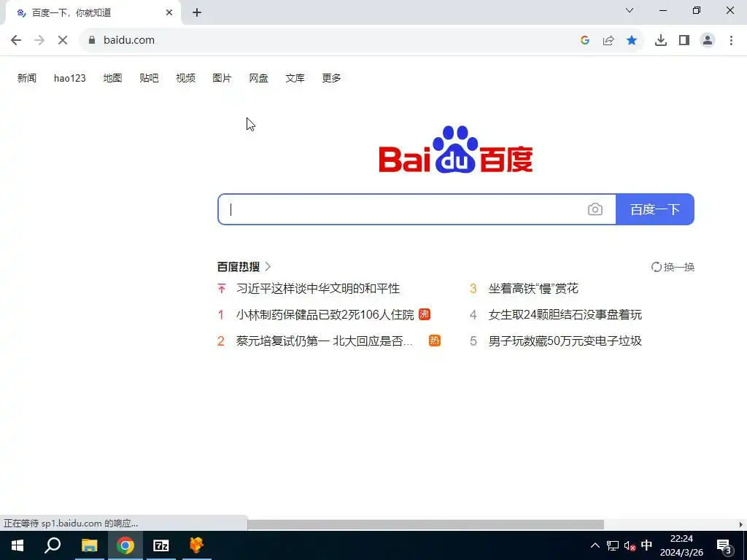Open the notification center icon
This screenshot has width=747, height=560.
coord(724,545)
